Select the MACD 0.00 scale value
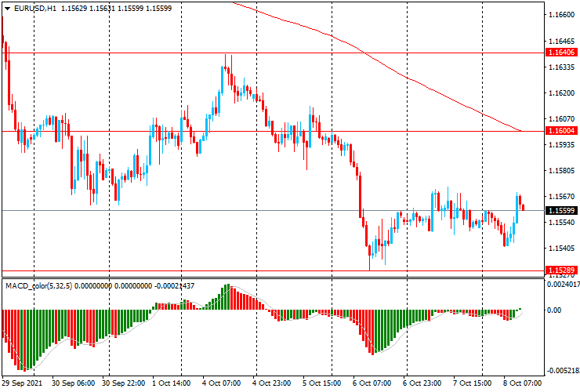 pos(554,310)
